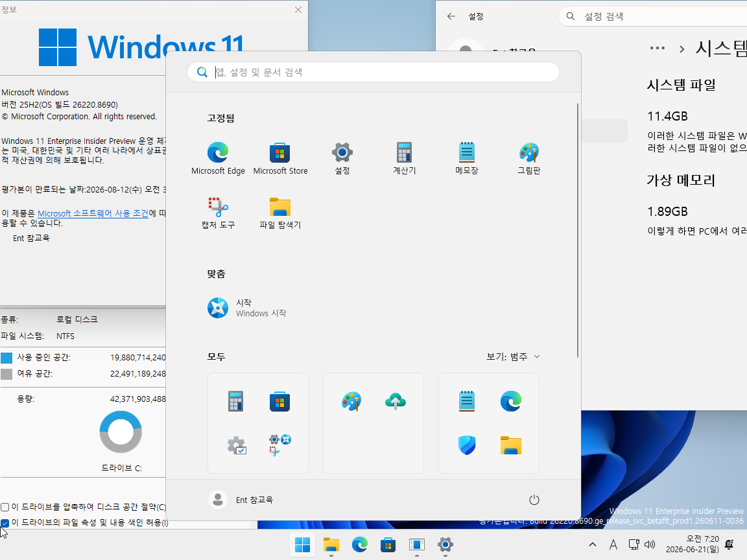747x560 pixels.
Task: Open Microsoft Store from the taskbar
Action: (388, 544)
